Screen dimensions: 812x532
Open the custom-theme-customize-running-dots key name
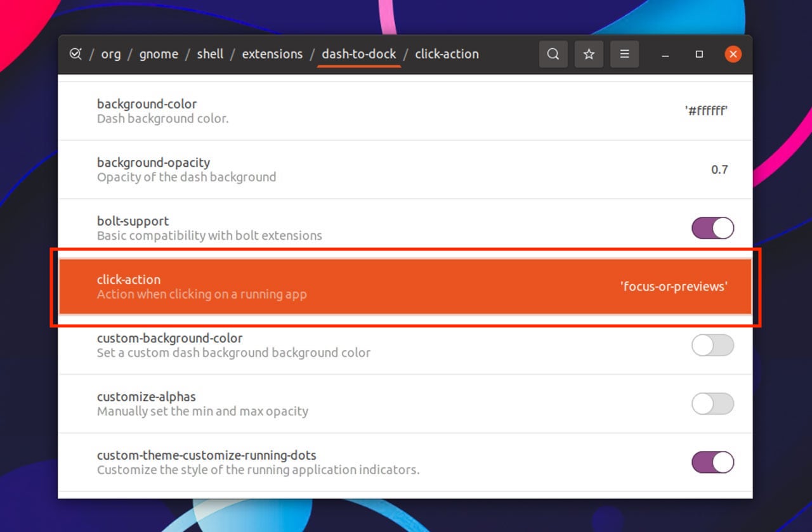point(206,455)
